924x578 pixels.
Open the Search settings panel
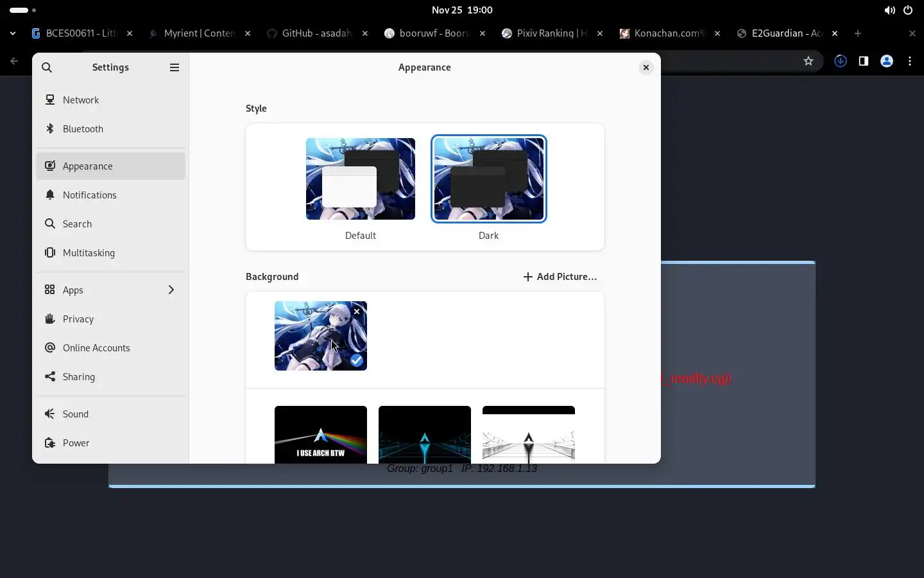tap(111, 223)
